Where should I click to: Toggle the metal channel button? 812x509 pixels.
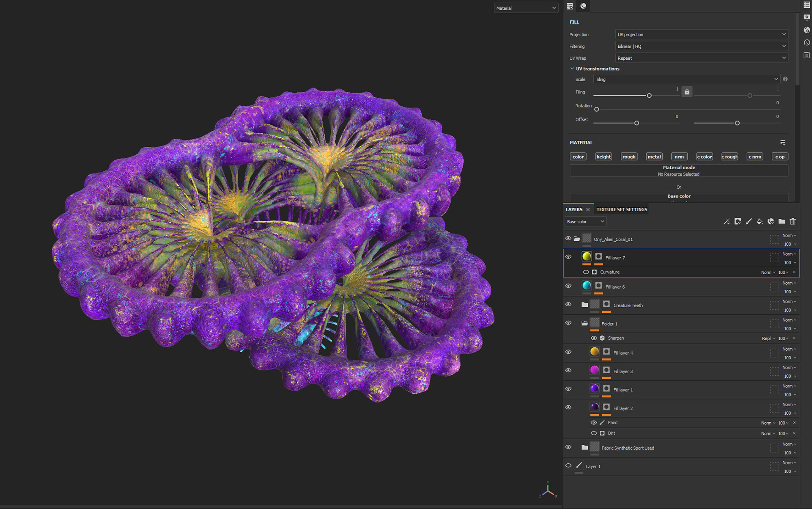coord(654,157)
